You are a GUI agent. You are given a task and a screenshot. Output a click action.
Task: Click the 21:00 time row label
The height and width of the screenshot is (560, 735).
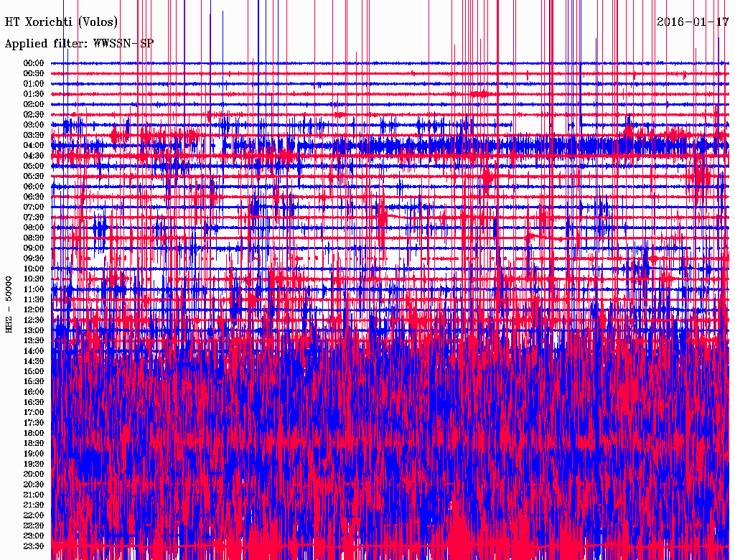34,495
